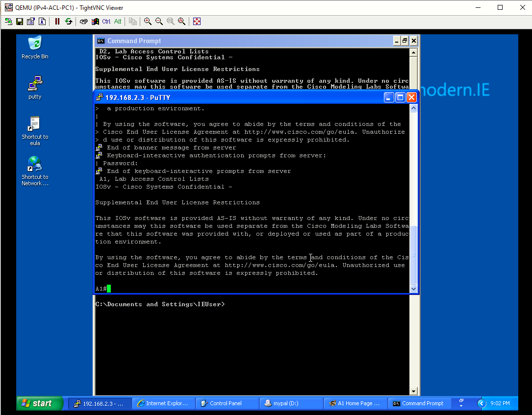Switch to Internet Explorer taskbar button

tap(163, 403)
